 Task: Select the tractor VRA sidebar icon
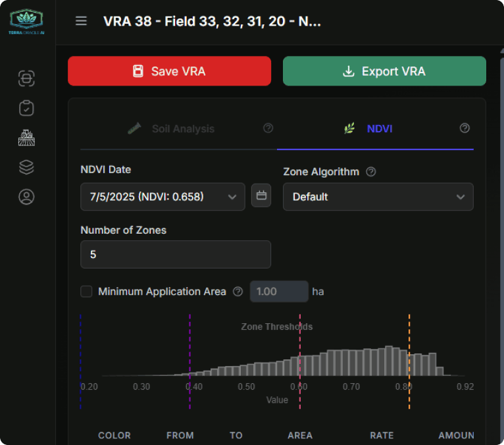click(26, 138)
